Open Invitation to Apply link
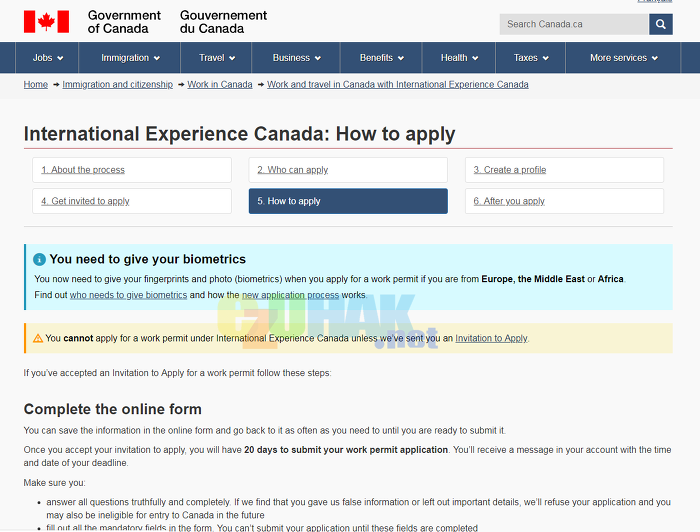The width and height of the screenshot is (700, 532). (x=491, y=338)
